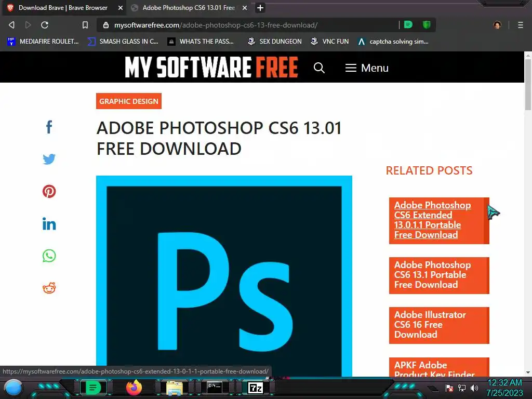The image size is (532, 399).
Task: Share the post on LinkedIn
Action: pos(49,224)
